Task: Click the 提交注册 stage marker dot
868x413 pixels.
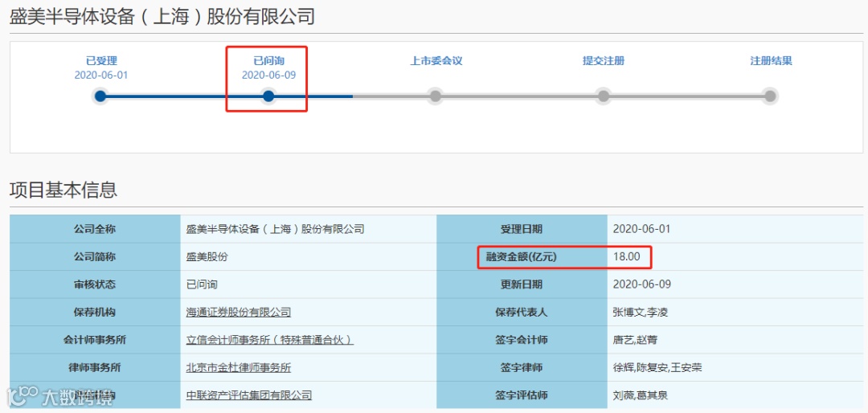Action: click(604, 96)
